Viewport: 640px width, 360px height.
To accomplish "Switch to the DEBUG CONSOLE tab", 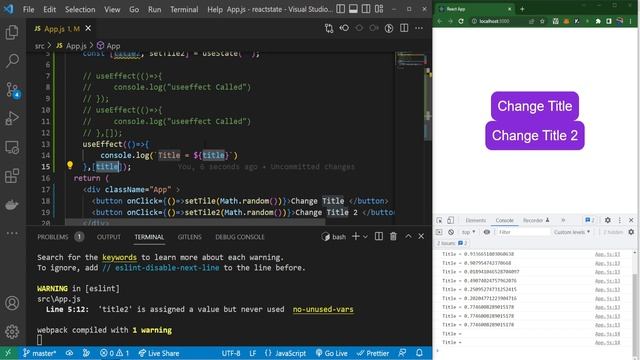I will (x=240, y=237).
